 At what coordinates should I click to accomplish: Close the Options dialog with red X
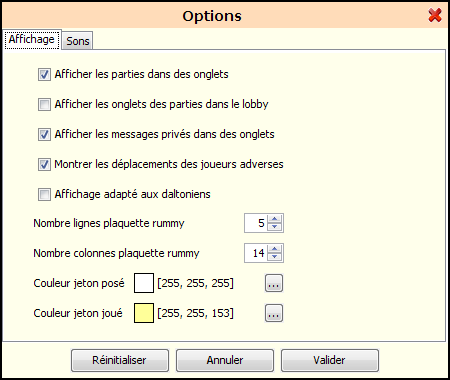tap(435, 15)
